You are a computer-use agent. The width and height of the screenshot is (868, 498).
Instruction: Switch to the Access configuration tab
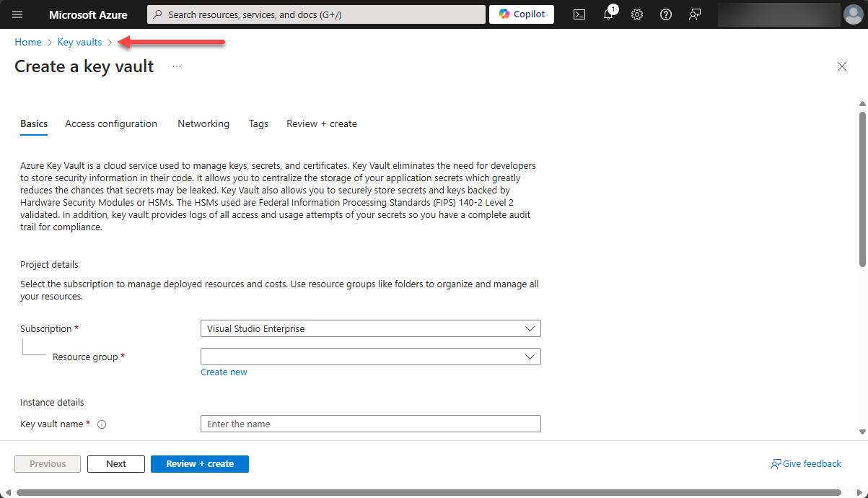(x=111, y=124)
